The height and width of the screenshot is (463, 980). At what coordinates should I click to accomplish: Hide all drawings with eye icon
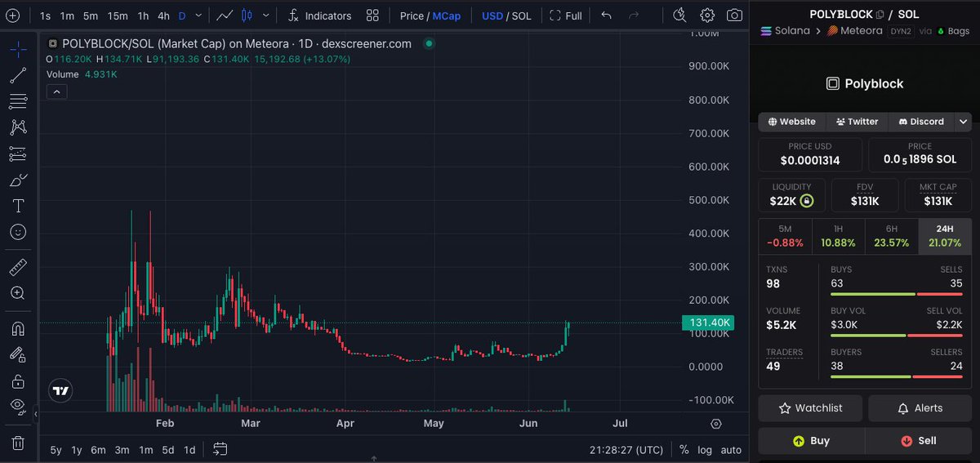18,407
